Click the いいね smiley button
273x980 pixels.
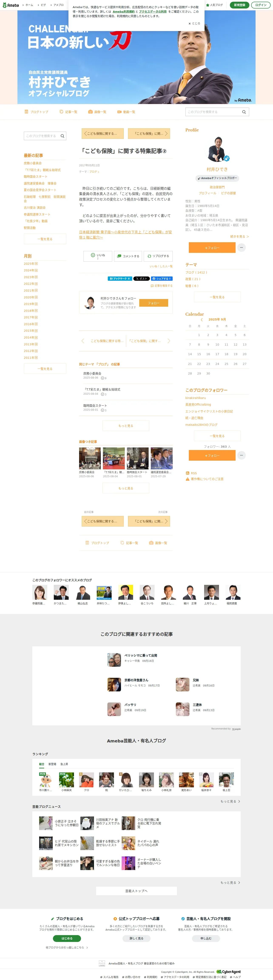click(x=98, y=256)
